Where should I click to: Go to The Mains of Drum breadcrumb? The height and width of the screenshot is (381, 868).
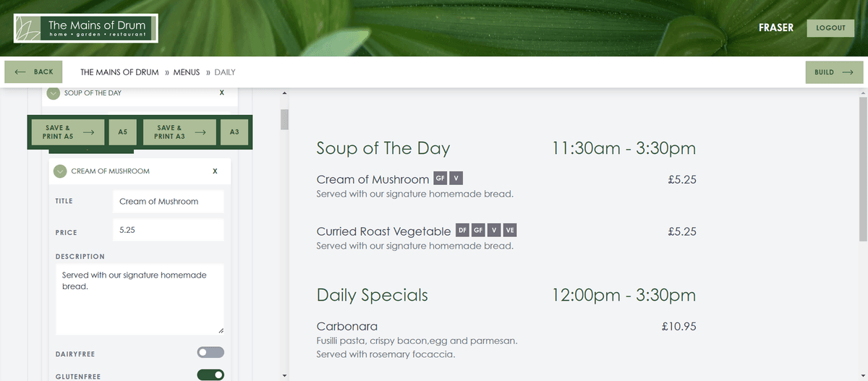tap(119, 72)
